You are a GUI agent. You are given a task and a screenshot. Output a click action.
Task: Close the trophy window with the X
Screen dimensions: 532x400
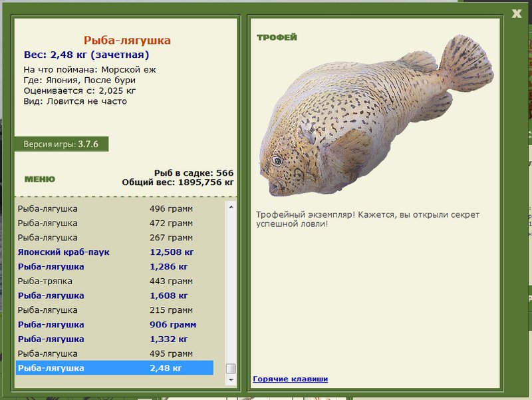pos(517,13)
